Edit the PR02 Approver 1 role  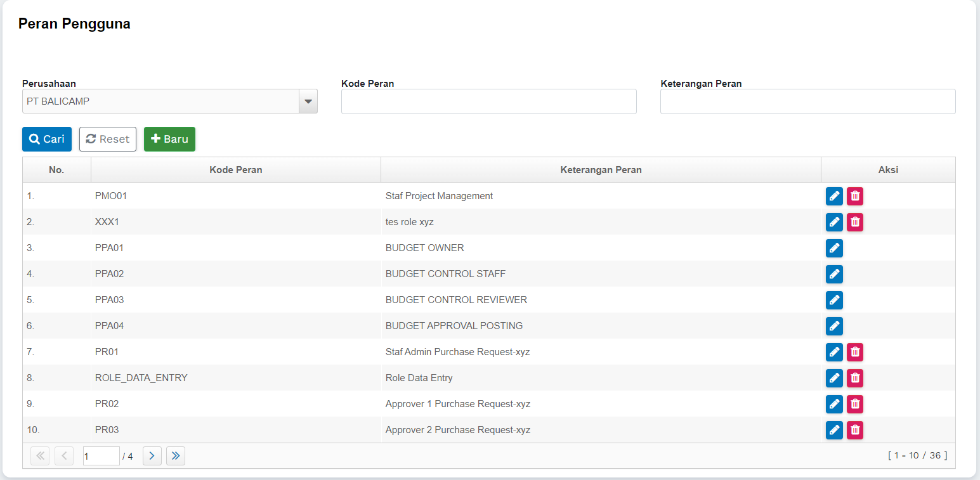[x=834, y=404]
